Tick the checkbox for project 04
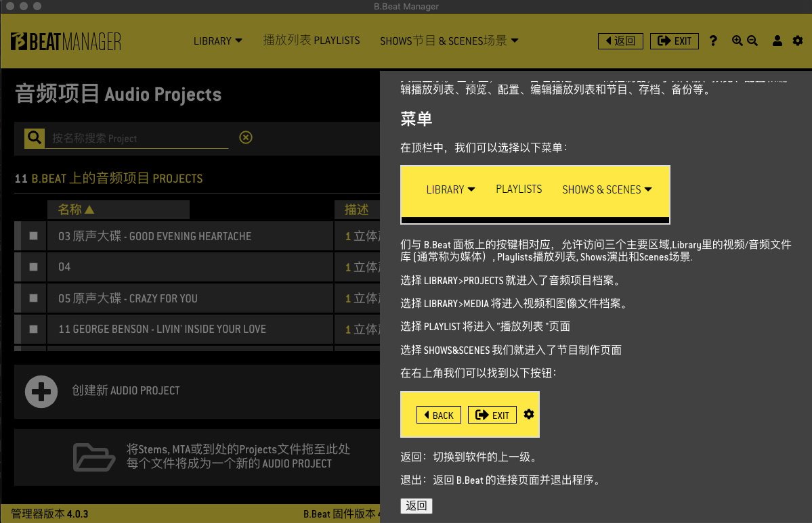This screenshot has height=523, width=812. (34, 267)
